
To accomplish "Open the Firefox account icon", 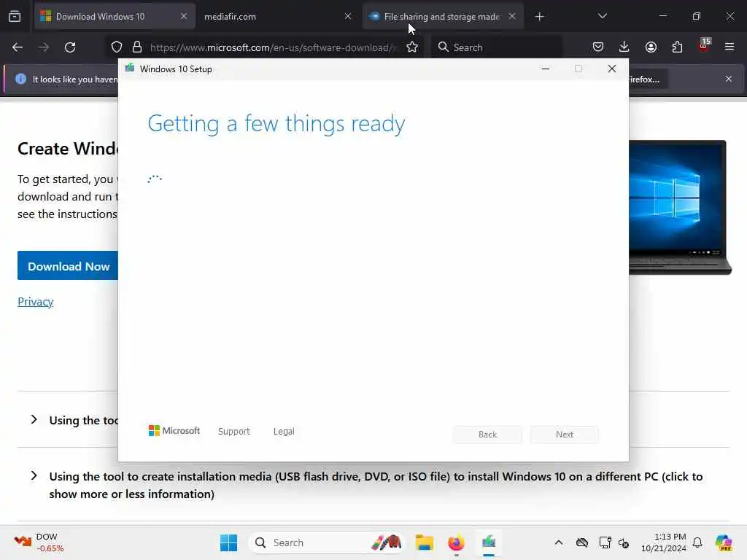I will click(x=651, y=47).
